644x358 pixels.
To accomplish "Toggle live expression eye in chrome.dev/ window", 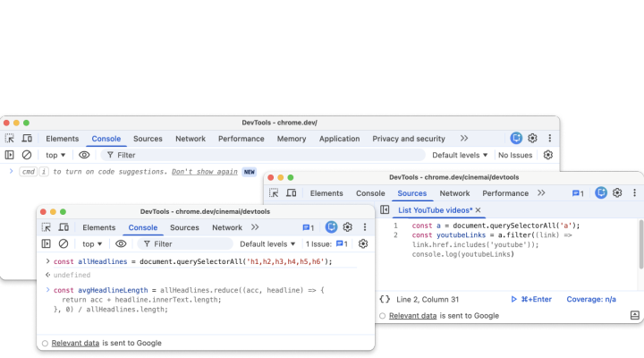I will click(x=84, y=155).
